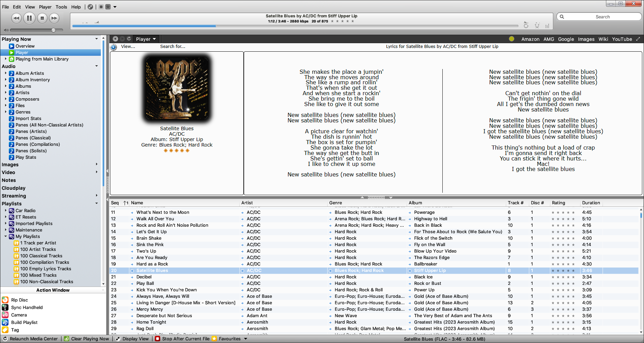The width and height of the screenshot is (644, 343).
Task: Expand the Streaming section arrow
Action: pyautogui.click(x=97, y=196)
